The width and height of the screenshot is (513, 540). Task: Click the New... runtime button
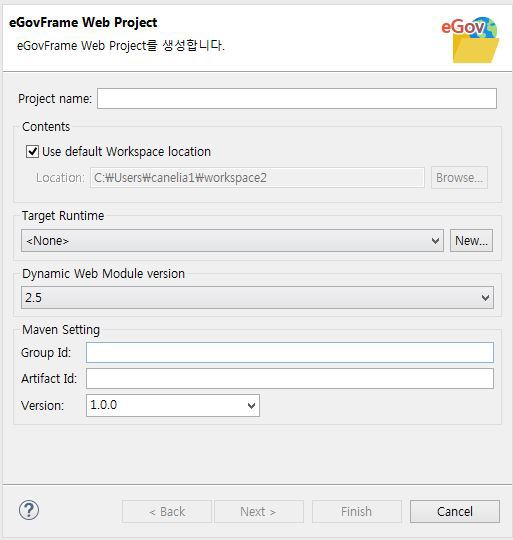pyautogui.click(x=471, y=241)
